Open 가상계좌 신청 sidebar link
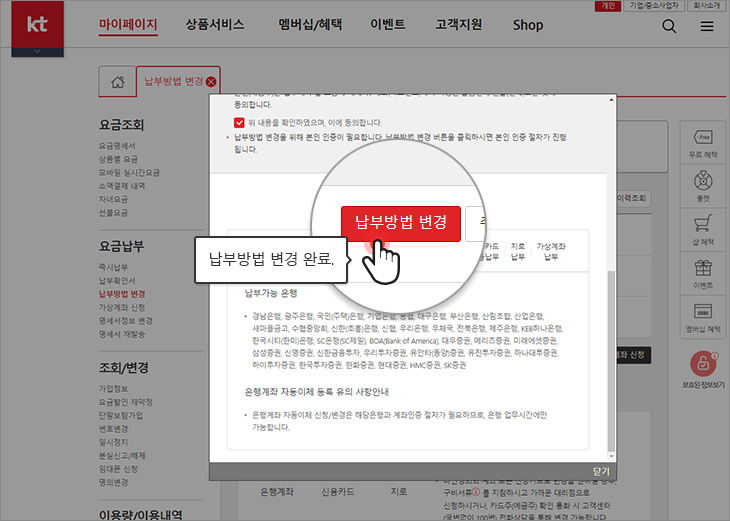The height and width of the screenshot is (521, 730). click(122, 308)
